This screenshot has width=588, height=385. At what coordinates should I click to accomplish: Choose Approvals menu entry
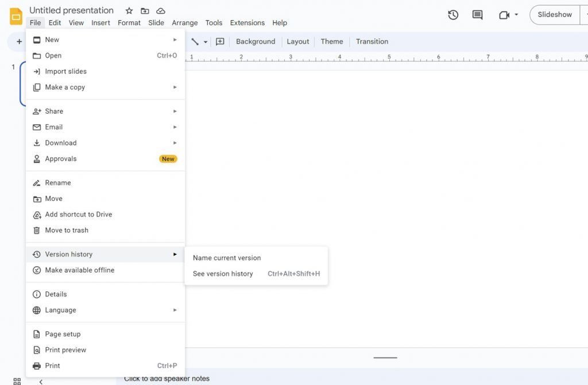point(105,158)
